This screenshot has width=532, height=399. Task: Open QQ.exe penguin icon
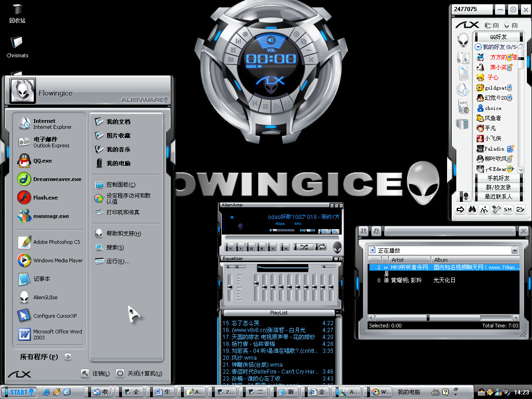35,161
